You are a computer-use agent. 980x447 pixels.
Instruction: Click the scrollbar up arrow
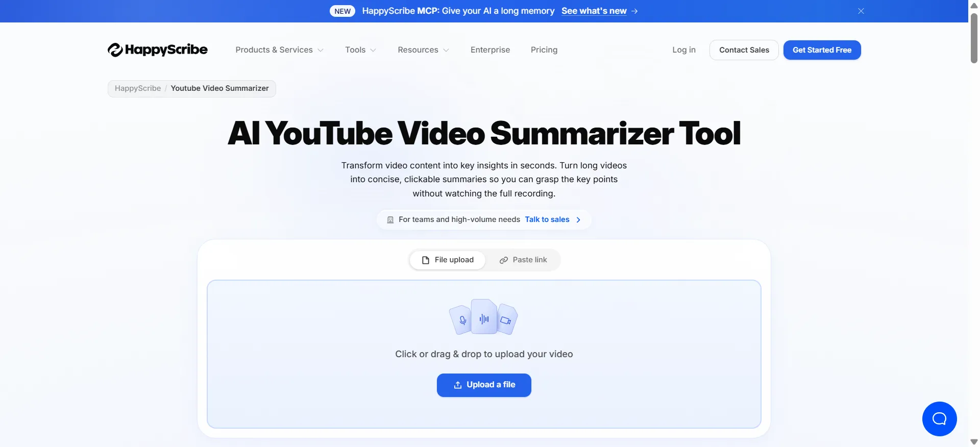click(974, 5)
